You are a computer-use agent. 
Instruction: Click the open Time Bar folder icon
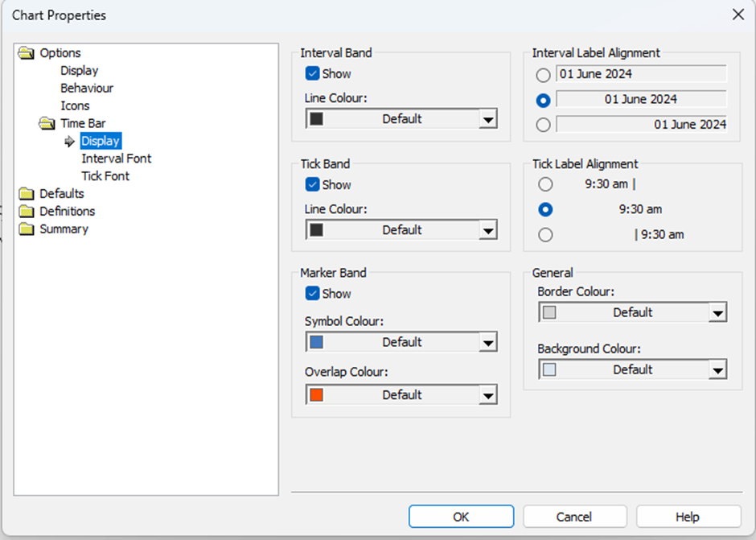click(x=47, y=122)
